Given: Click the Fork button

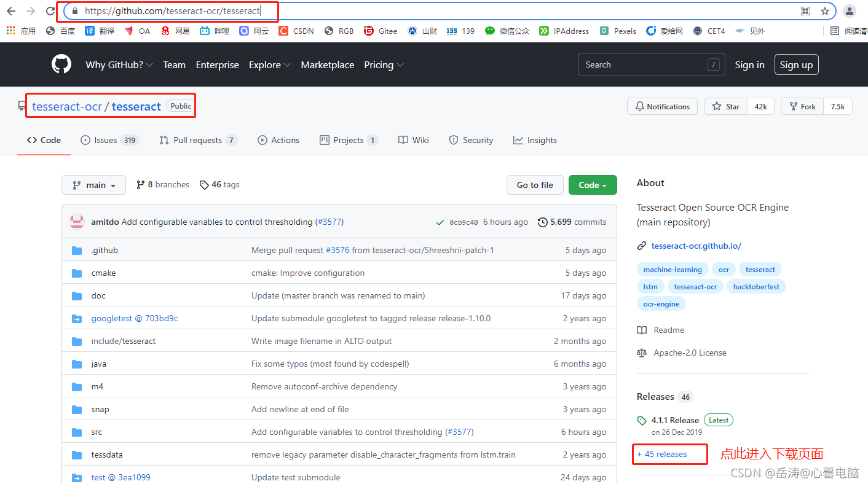Looking at the screenshot, I should (802, 106).
